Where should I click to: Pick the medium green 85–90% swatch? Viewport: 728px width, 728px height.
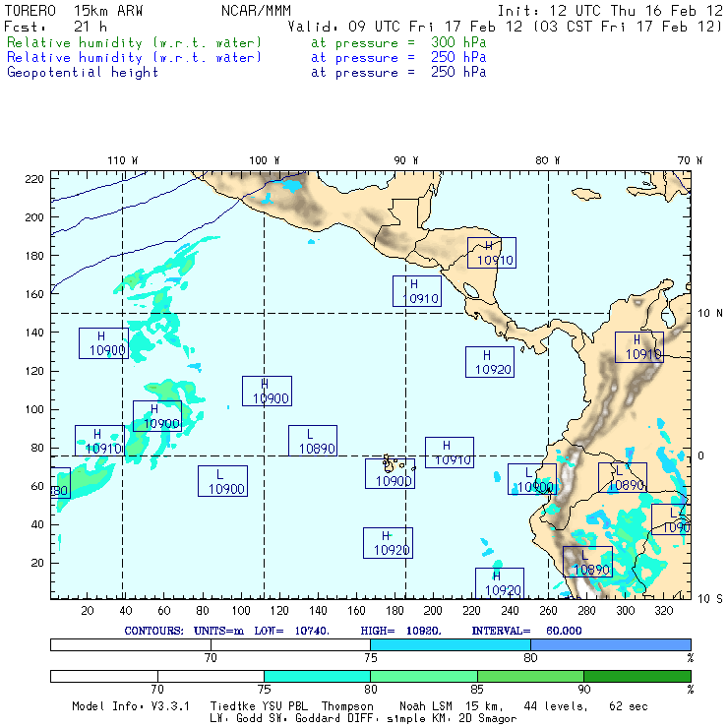pos(530,676)
